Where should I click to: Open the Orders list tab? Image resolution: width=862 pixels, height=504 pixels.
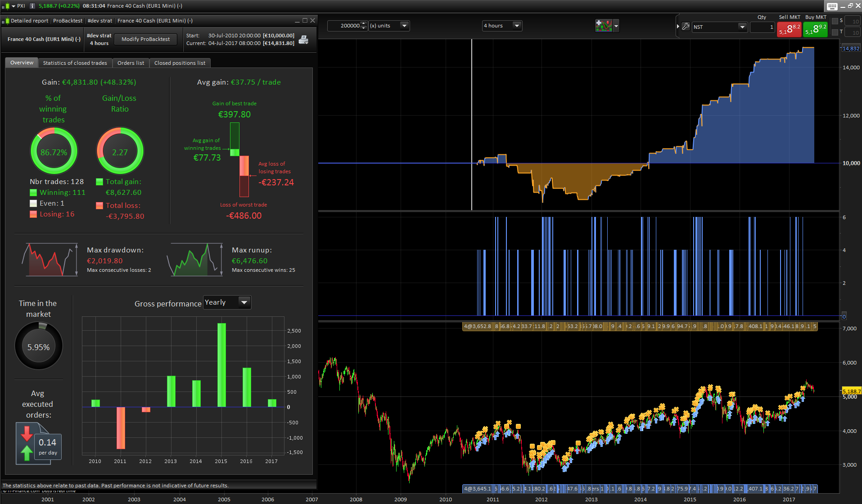click(131, 63)
